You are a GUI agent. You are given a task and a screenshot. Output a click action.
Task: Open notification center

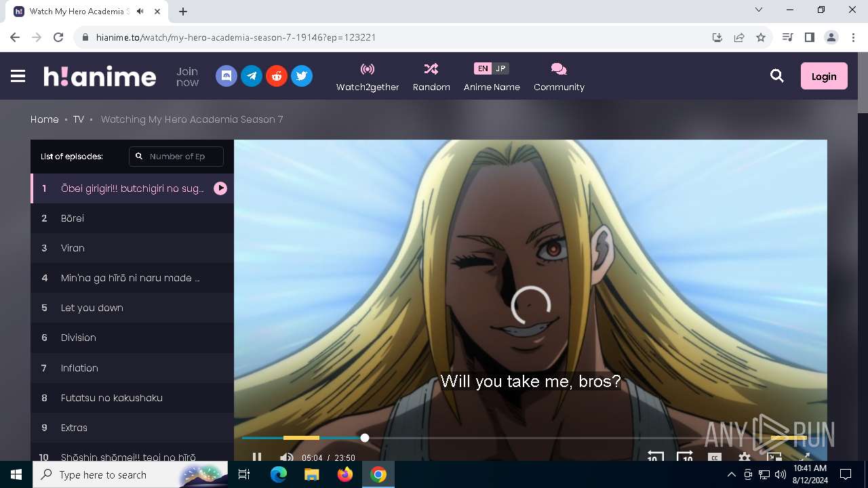[846, 474]
